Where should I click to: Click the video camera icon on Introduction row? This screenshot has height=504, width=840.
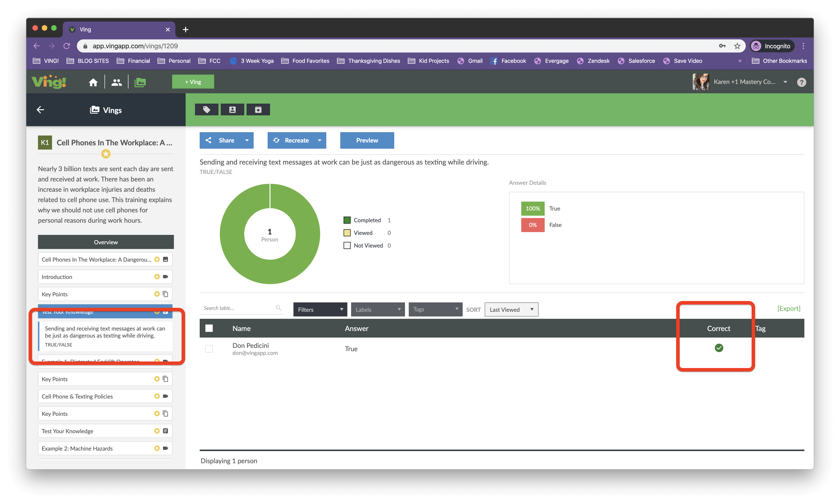pyautogui.click(x=165, y=276)
